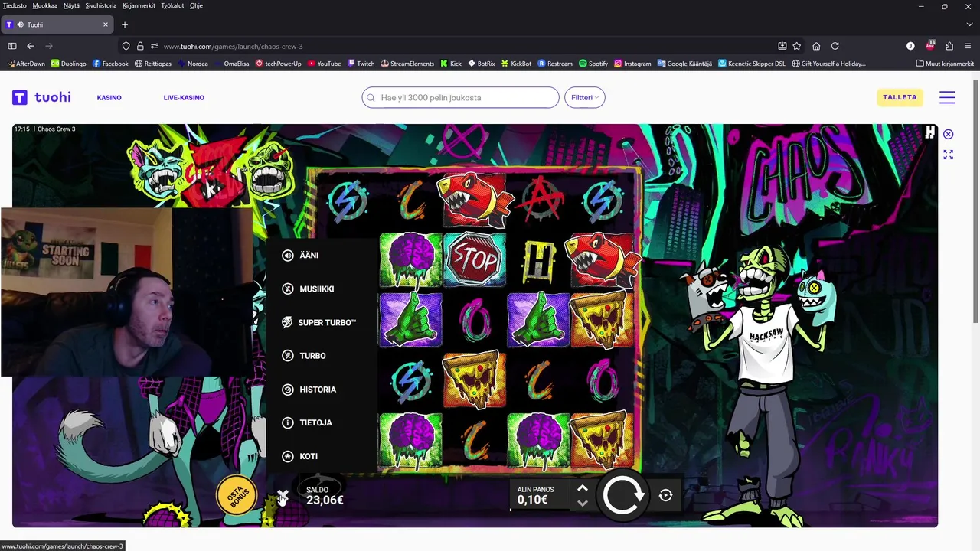980x551 pixels.
Task: Reload the current page
Action: 835,46
